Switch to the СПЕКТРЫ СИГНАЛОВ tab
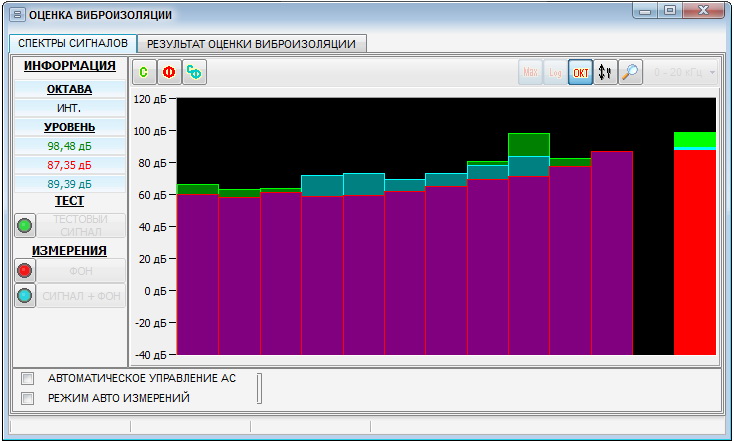 pyautogui.click(x=72, y=44)
